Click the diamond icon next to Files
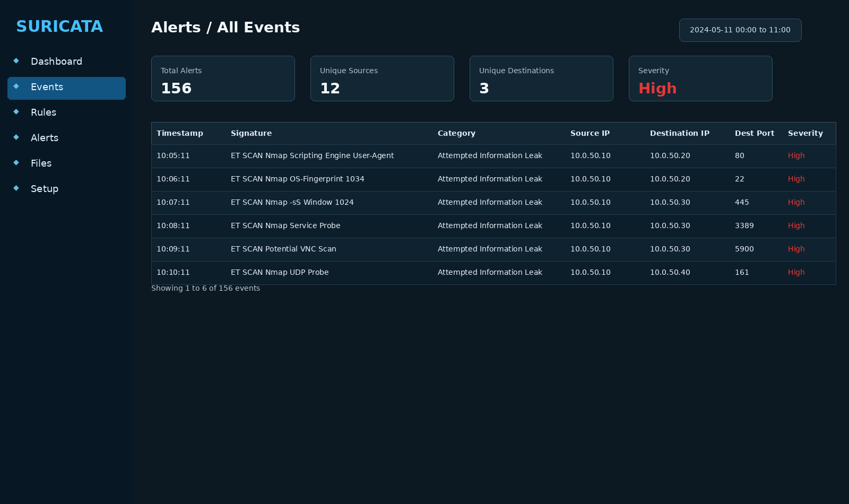This screenshot has width=849, height=504. pyautogui.click(x=16, y=163)
